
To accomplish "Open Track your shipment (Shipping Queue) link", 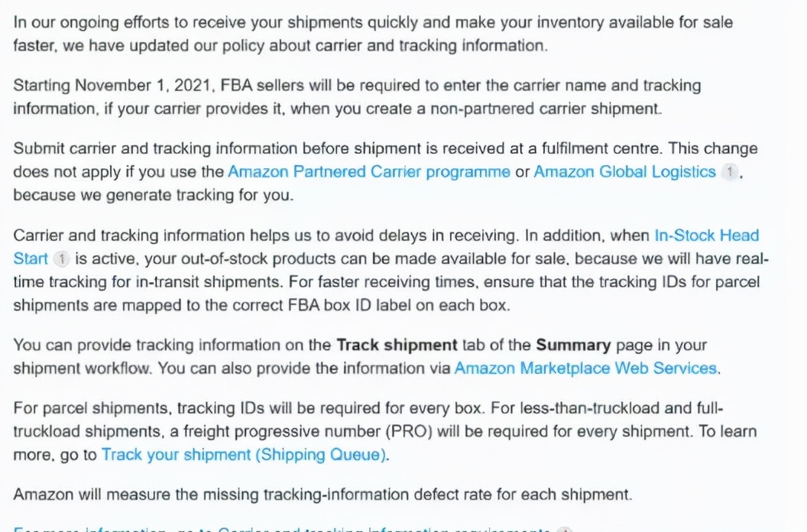I will tap(244, 455).
